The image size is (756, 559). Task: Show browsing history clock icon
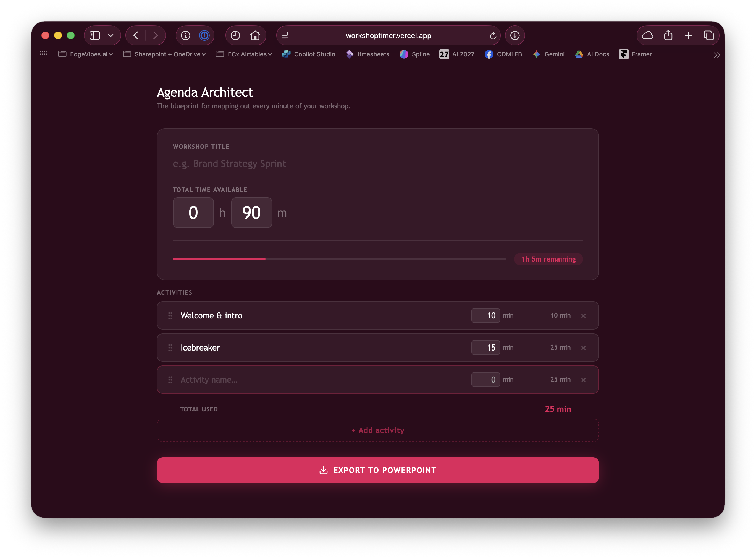click(235, 35)
